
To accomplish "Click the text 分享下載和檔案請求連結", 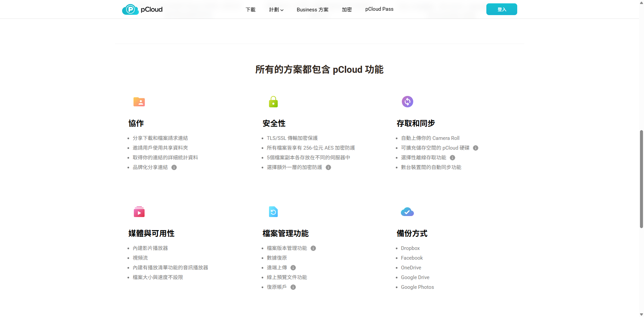I will click(160, 138).
